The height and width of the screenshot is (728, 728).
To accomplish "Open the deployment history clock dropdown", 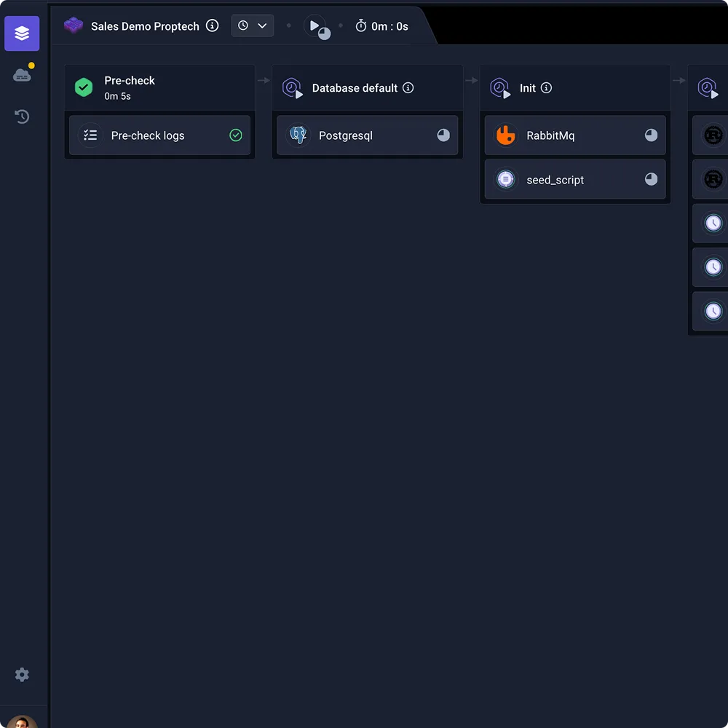I will click(x=252, y=25).
